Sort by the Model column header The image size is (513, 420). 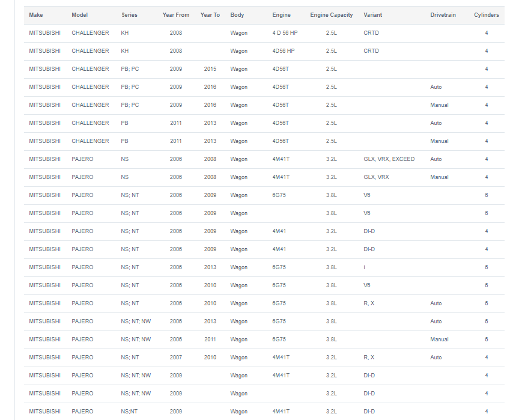[x=79, y=15]
